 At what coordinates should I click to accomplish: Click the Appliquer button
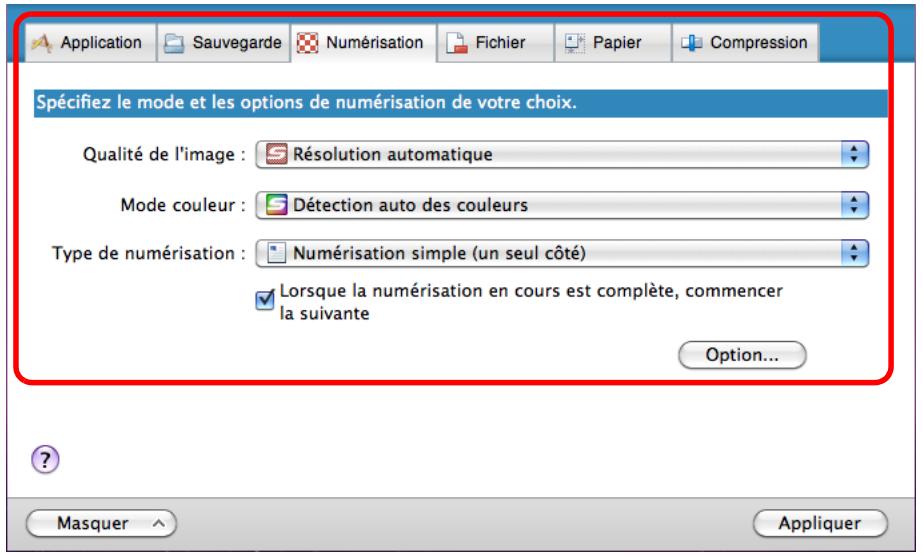(820, 523)
